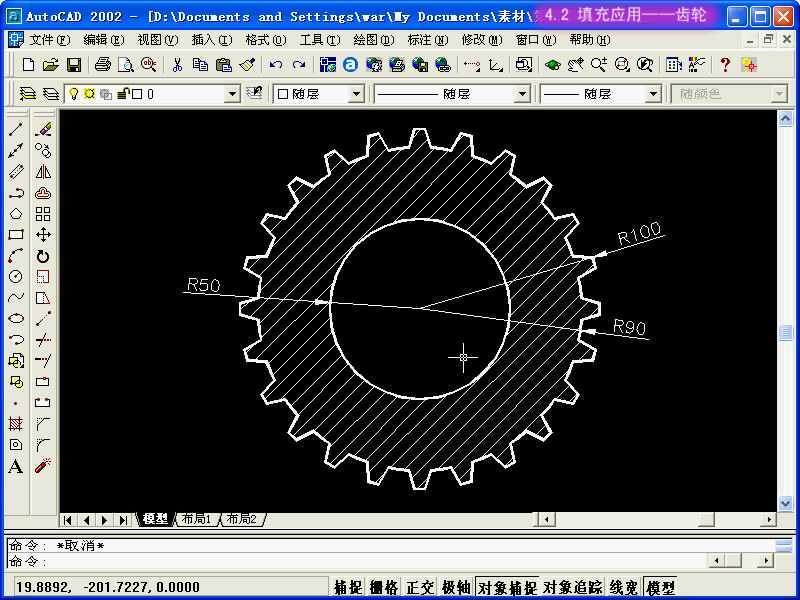Save the drawing with the floppy disk icon
This screenshot has height=600, width=800.
tap(74, 65)
